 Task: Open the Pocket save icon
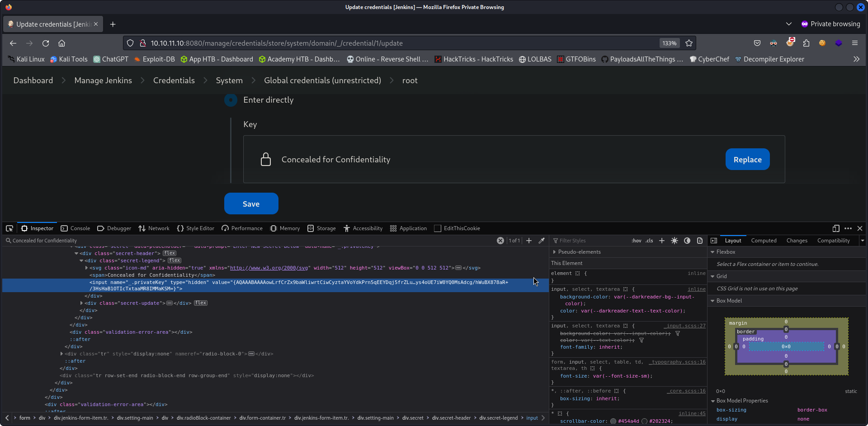coord(757,43)
